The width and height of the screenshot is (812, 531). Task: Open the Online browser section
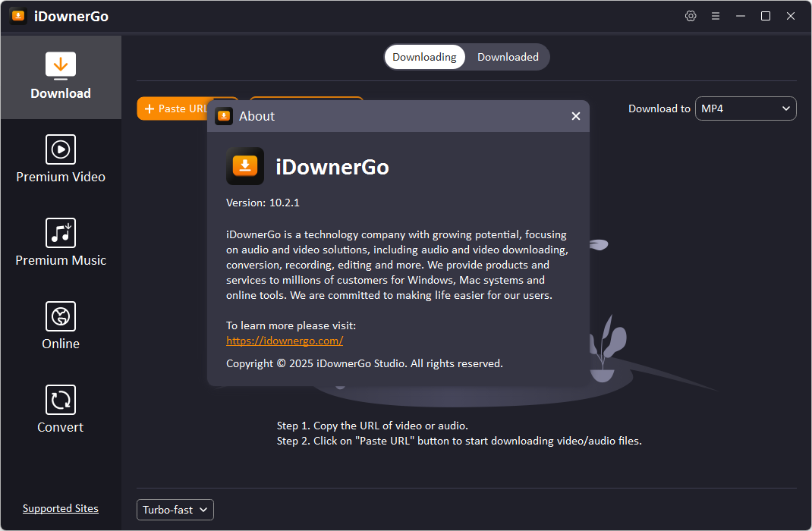pos(61,325)
